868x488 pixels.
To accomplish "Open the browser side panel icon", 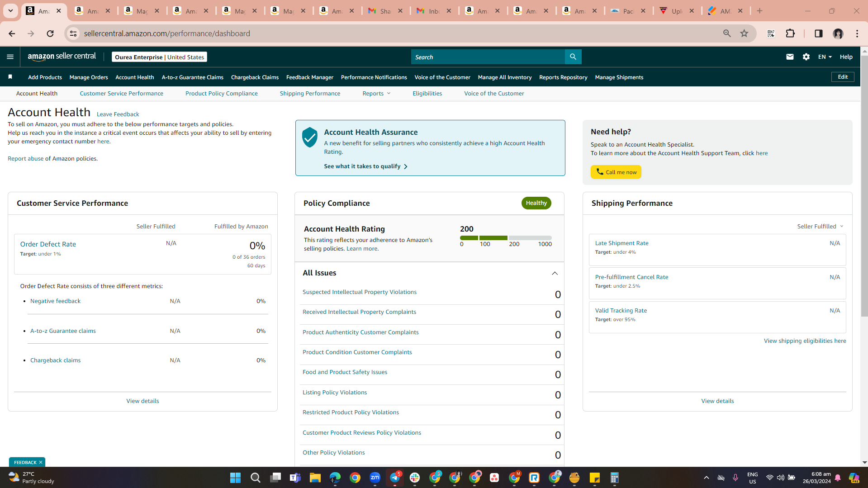I will click(818, 33).
